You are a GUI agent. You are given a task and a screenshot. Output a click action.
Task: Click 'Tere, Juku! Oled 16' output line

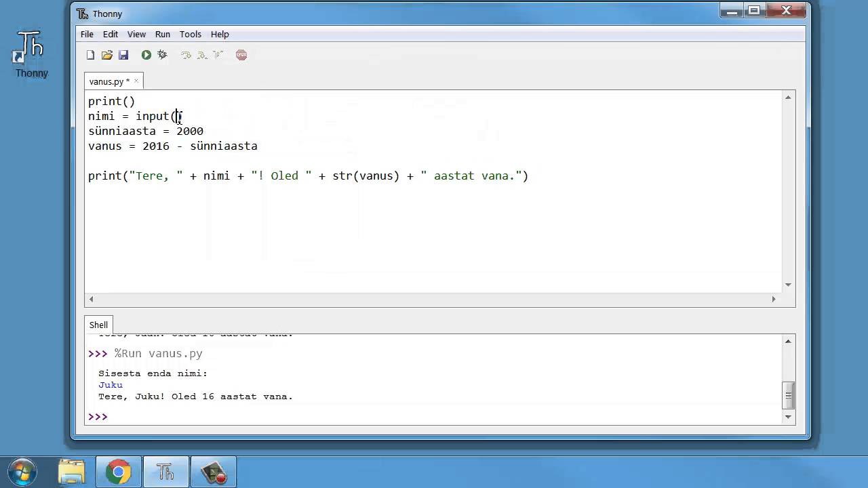[195, 396]
